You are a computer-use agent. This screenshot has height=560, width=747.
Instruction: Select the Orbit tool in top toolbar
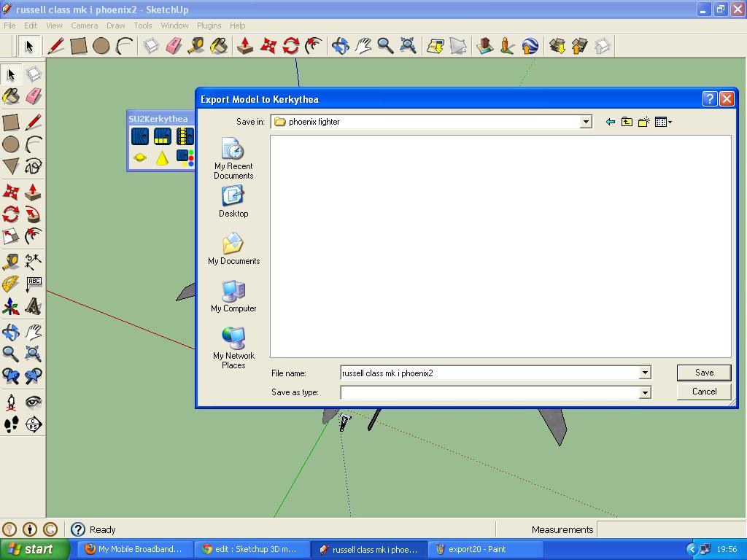point(340,46)
